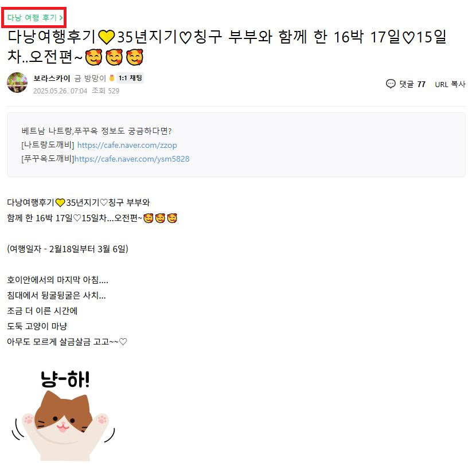Click the speech bubble comment icon
476x466 pixels.
click(x=391, y=84)
